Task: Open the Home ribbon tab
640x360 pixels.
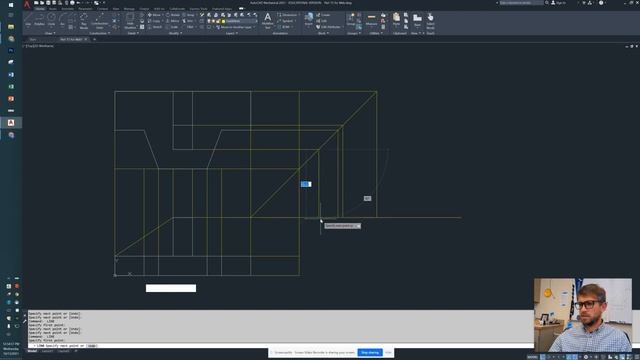Action: 40,9
